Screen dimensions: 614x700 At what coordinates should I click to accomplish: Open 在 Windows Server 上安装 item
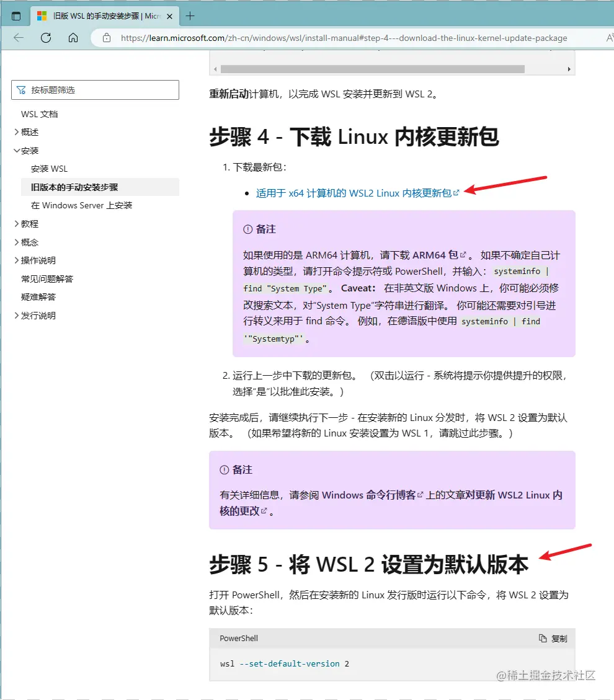pos(81,205)
